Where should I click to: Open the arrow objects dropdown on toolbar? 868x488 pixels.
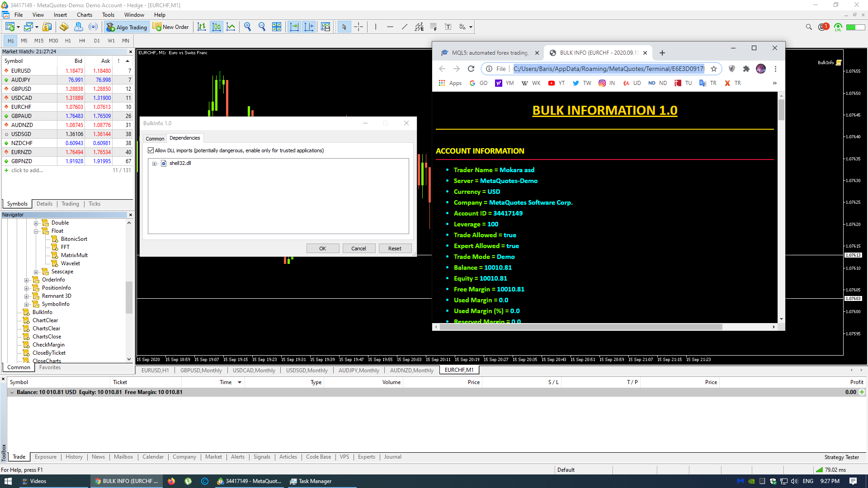469,27
